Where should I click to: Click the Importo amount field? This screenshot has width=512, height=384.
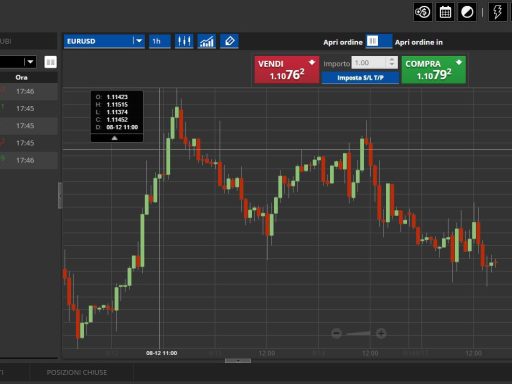(x=370, y=63)
